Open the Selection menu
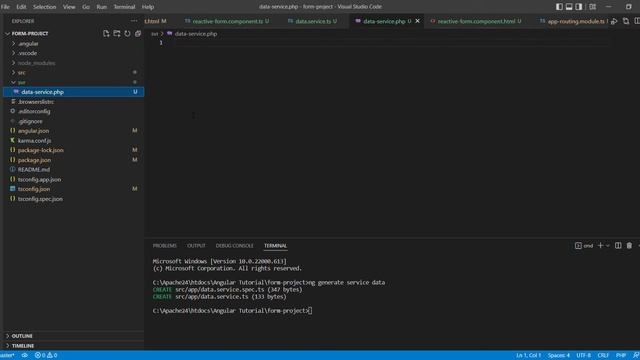The height and width of the screenshot is (360, 640). [44, 7]
